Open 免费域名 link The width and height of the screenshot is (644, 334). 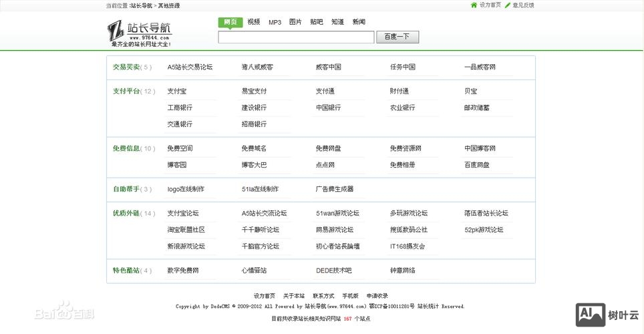click(254, 148)
